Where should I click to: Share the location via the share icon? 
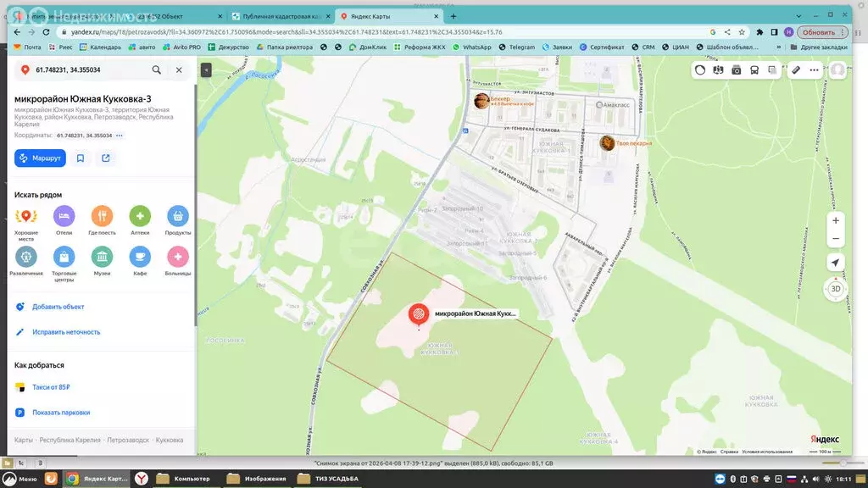click(106, 158)
